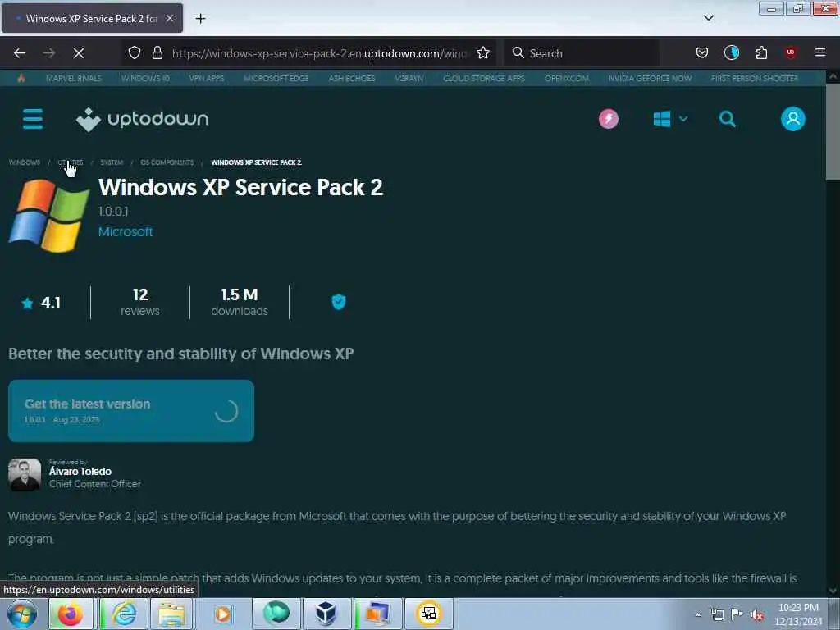Open the VPN APPS trending link
Image resolution: width=840 pixels, height=630 pixels.
coord(206,78)
